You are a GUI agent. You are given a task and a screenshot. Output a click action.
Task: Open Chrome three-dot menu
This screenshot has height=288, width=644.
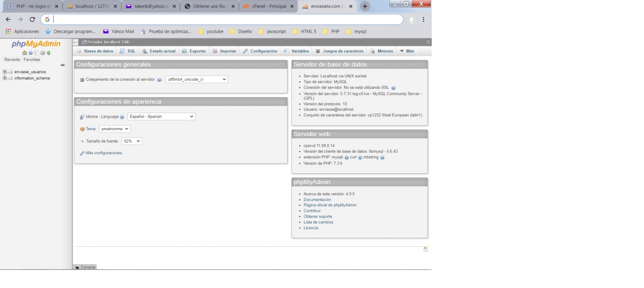point(423,19)
